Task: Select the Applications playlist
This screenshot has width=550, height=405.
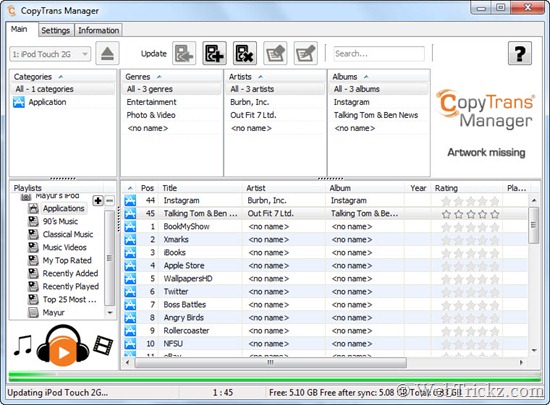Action: tap(63, 208)
